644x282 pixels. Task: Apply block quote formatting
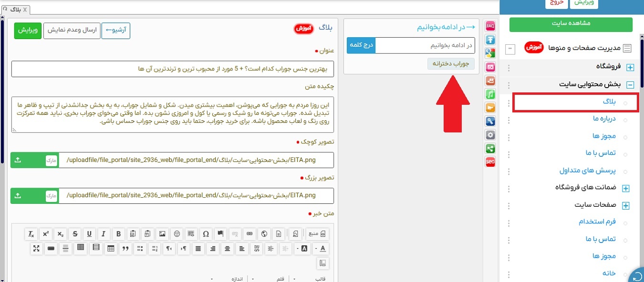[x=125, y=248]
